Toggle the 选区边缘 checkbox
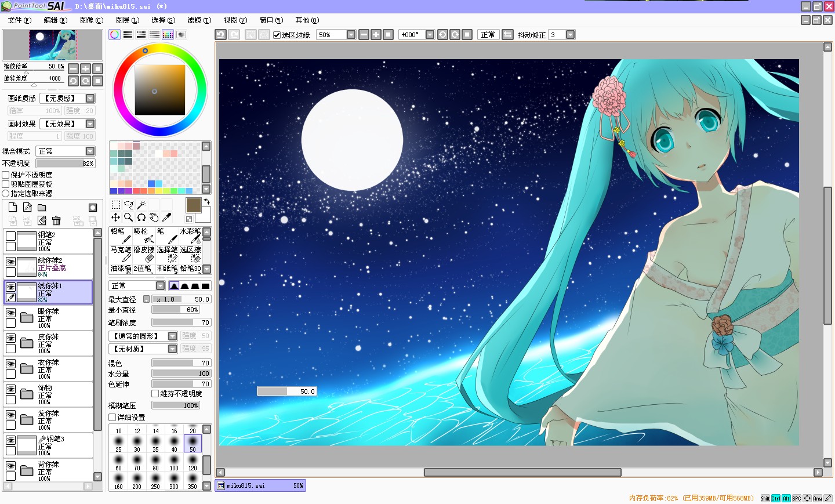 pyautogui.click(x=277, y=35)
